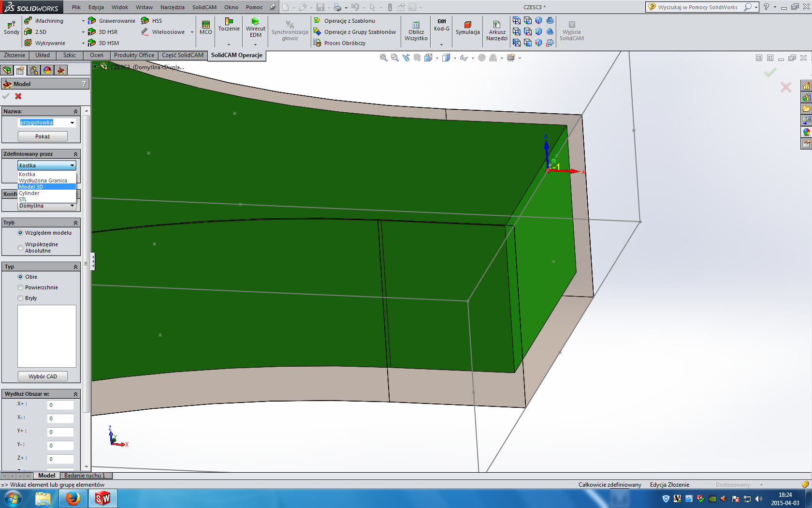Open Firefox from the taskbar

73,498
